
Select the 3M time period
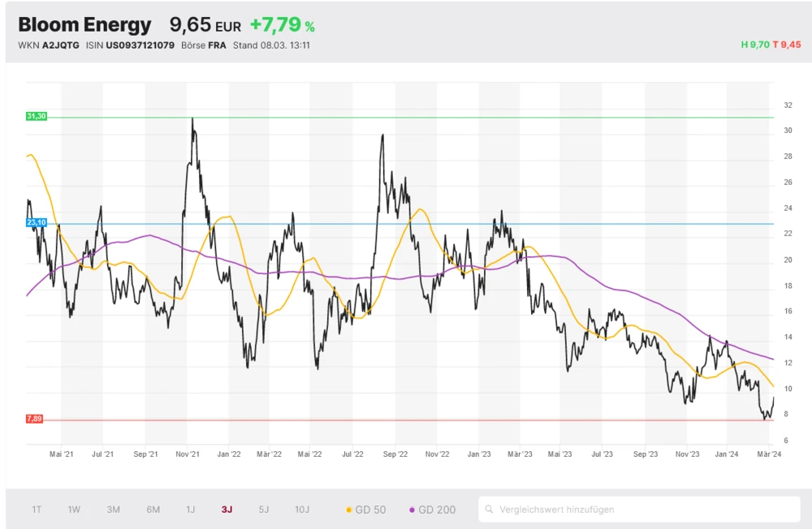114,510
